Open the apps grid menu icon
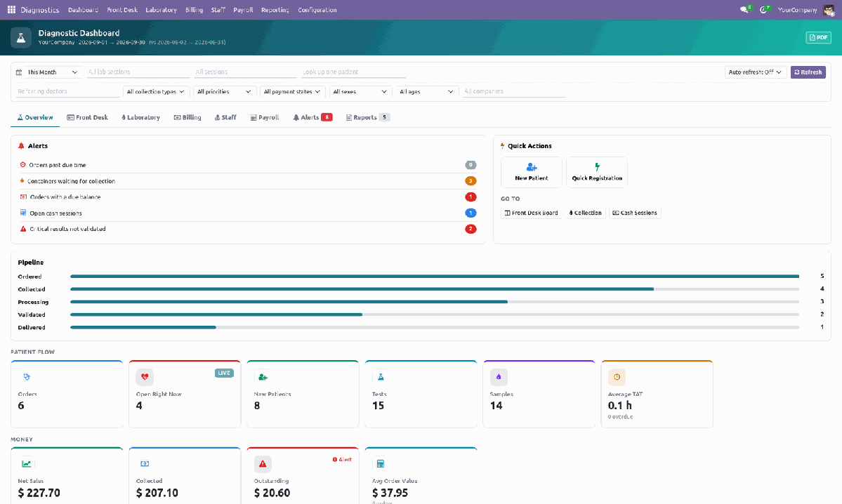The image size is (842, 504). [x=11, y=10]
